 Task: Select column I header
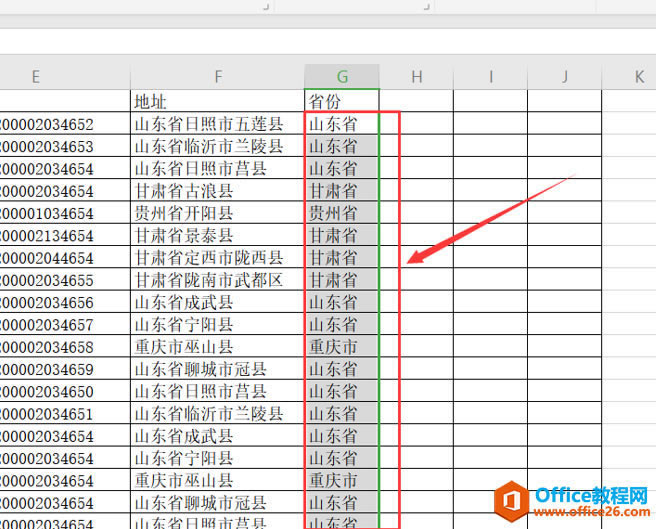491,77
